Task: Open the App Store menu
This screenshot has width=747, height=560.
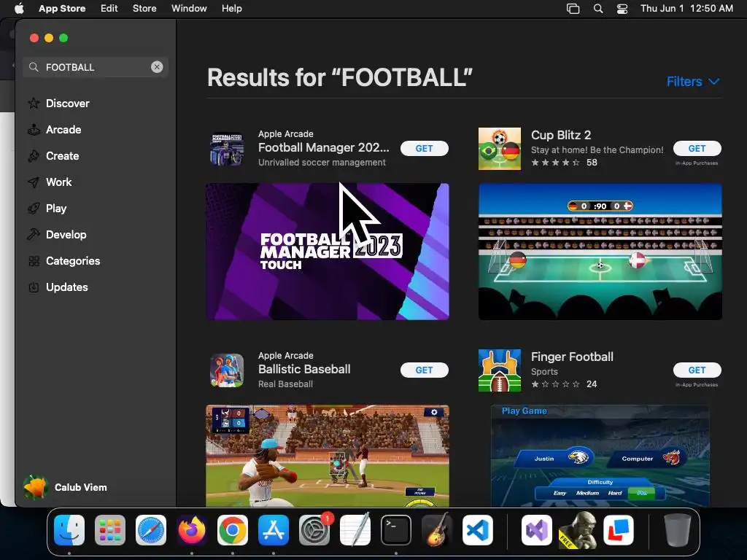Action: pos(62,8)
